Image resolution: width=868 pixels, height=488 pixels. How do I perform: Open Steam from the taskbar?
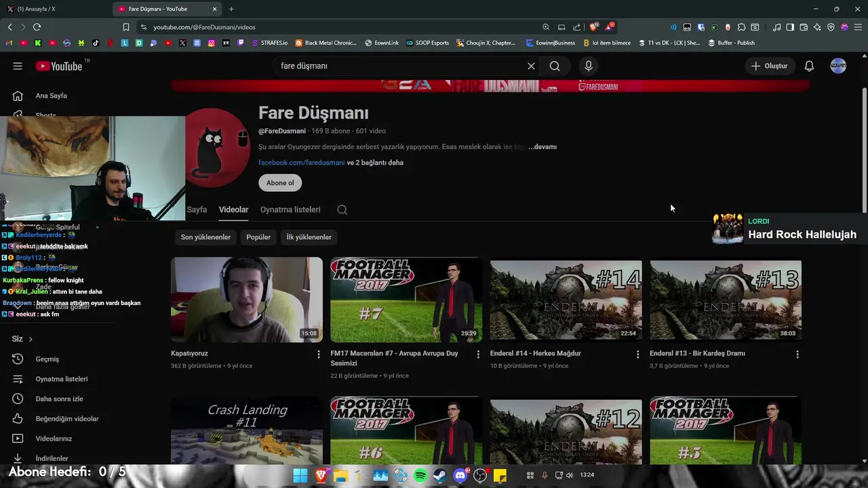(x=440, y=475)
